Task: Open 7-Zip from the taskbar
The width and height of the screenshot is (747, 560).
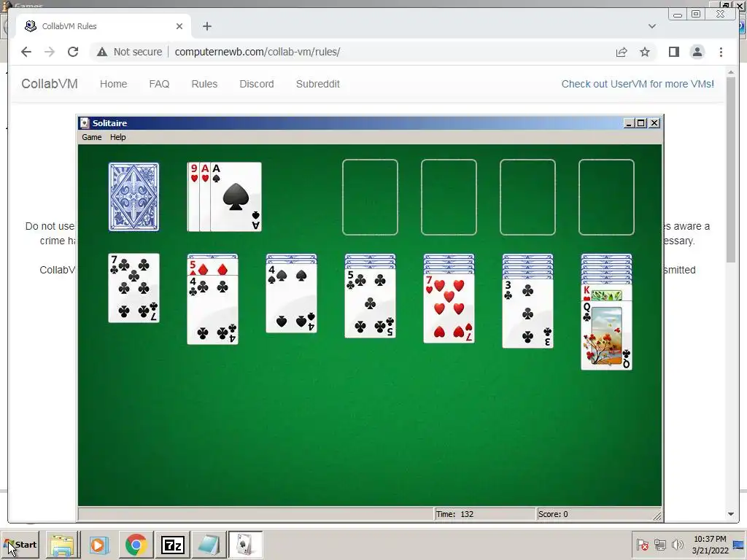Action: pyautogui.click(x=172, y=545)
